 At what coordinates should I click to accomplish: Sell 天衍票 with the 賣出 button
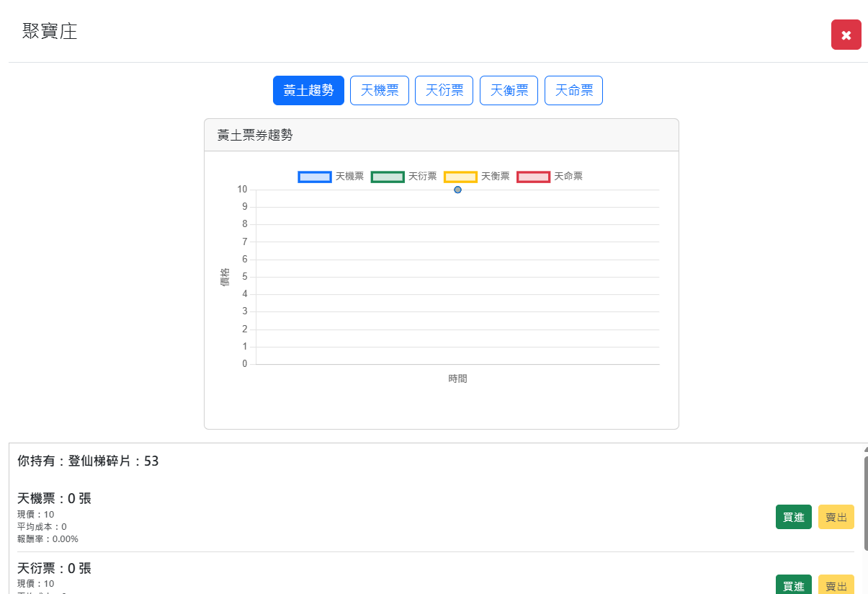click(836, 585)
